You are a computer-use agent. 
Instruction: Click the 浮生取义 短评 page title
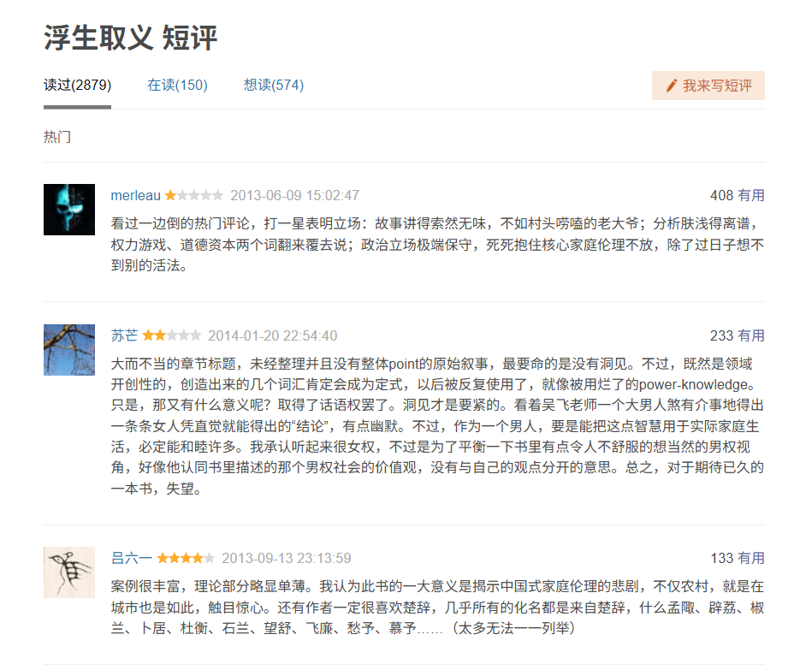[x=131, y=38]
